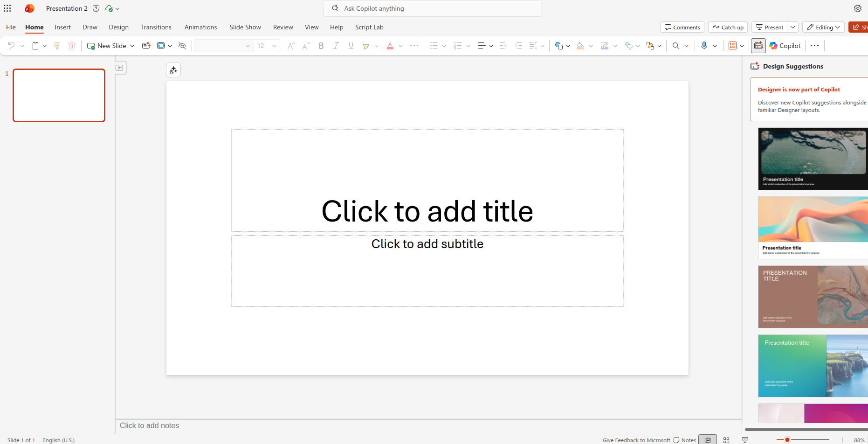Image resolution: width=868 pixels, height=444 pixels.
Task: Select the slide 1 thumbnail
Action: coord(59,95)
